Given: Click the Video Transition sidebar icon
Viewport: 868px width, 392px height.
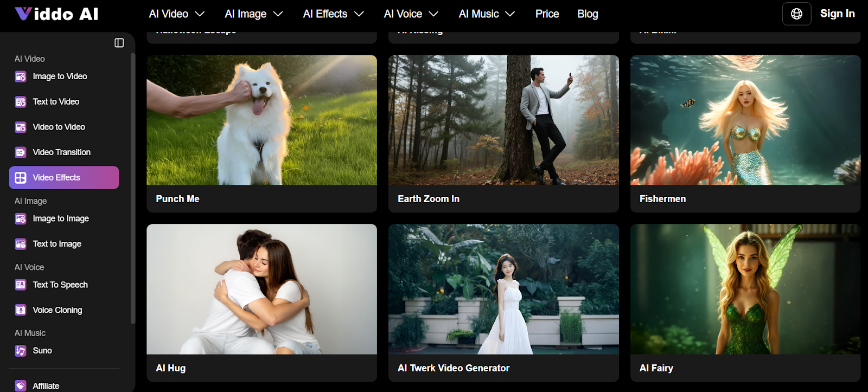Looking at the screenshot, I should click(x=21, y=152).
